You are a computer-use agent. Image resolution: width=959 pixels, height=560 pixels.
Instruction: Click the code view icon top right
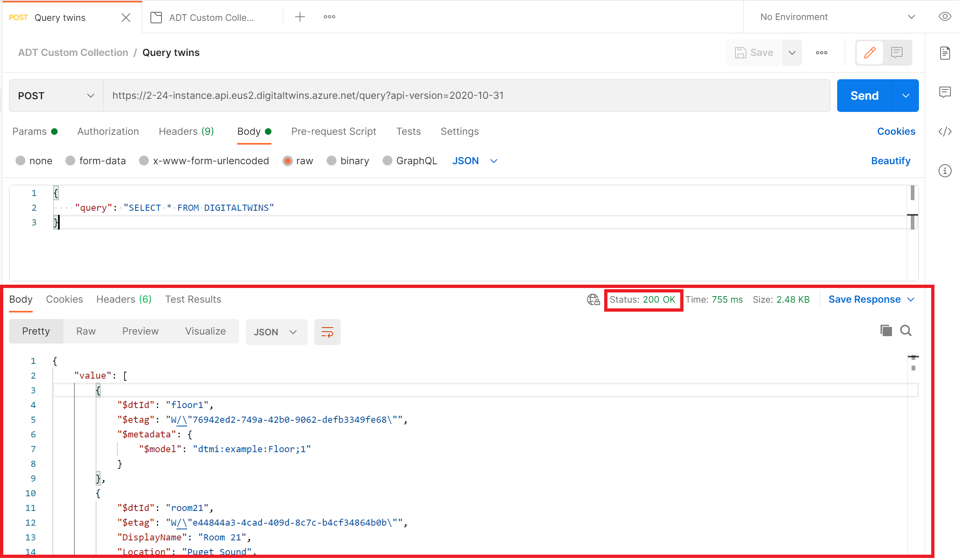946,132
